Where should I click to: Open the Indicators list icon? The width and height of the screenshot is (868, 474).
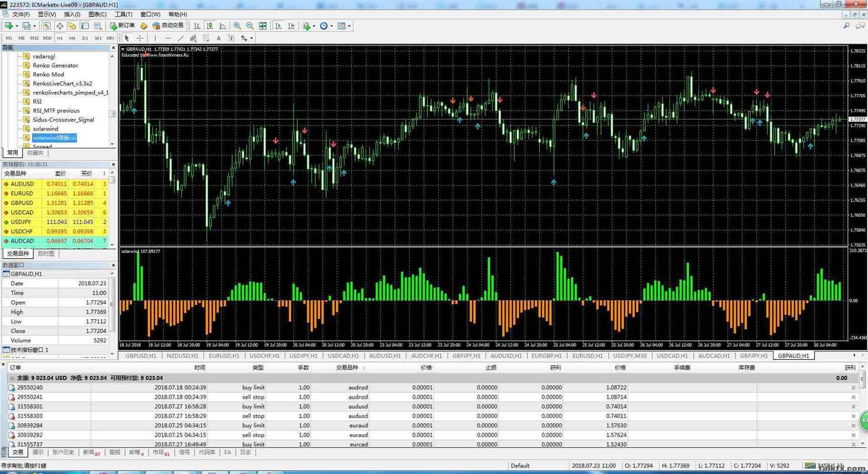[306, 26]
